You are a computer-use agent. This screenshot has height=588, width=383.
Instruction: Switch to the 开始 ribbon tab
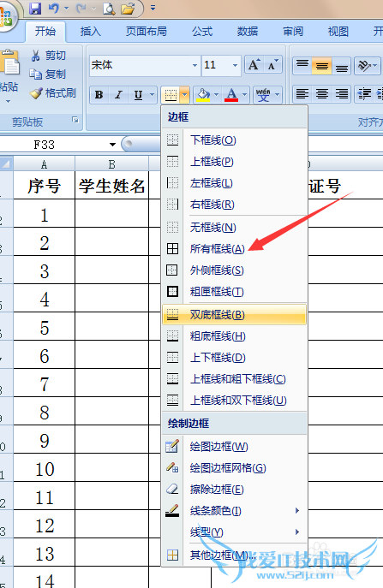pyautogui.click(x=45, y=31)
